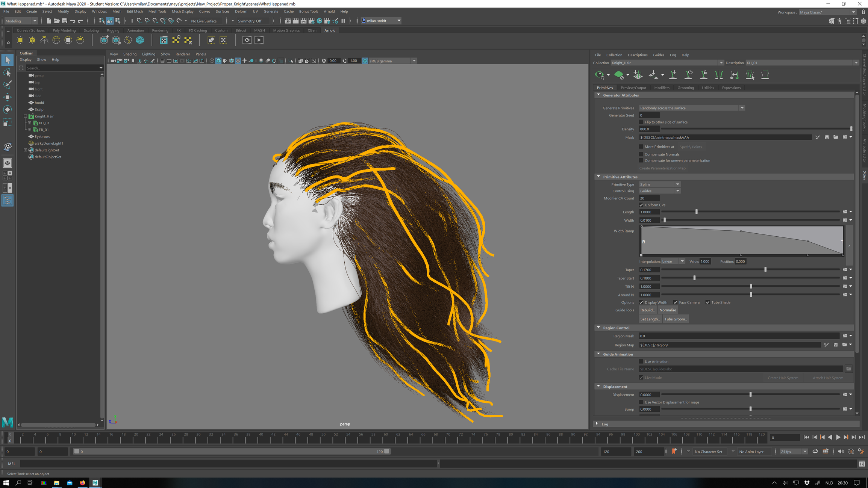Enable Use Animation checkbox
This screenshot has height=488, width=868.
(641, 361)
